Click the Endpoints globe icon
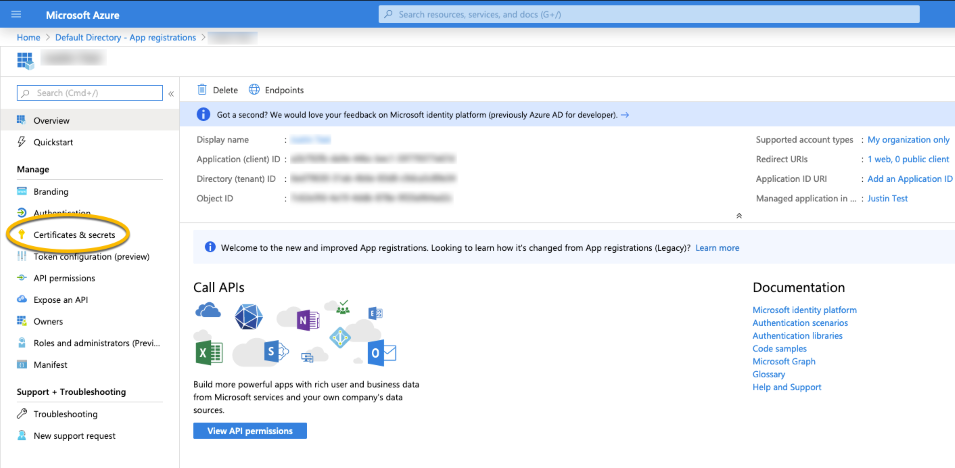 (254, 90)
